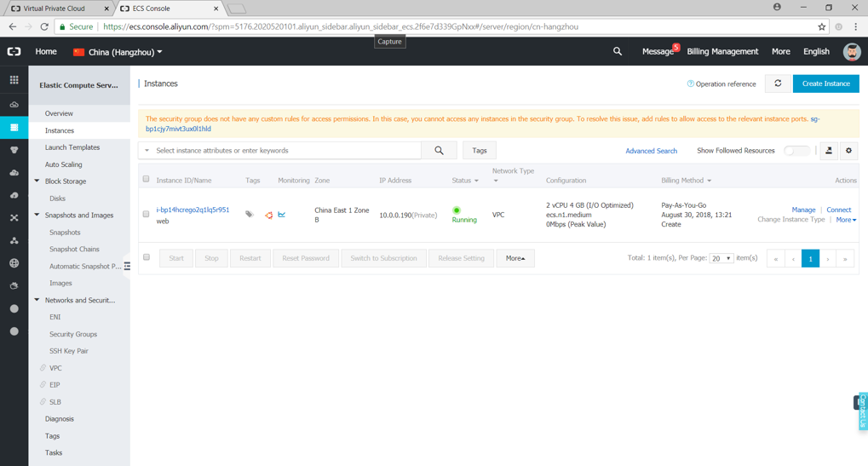Screen dimensions: 868x466
Task: Open Billing Management in the header
Action: coord(722,51)
